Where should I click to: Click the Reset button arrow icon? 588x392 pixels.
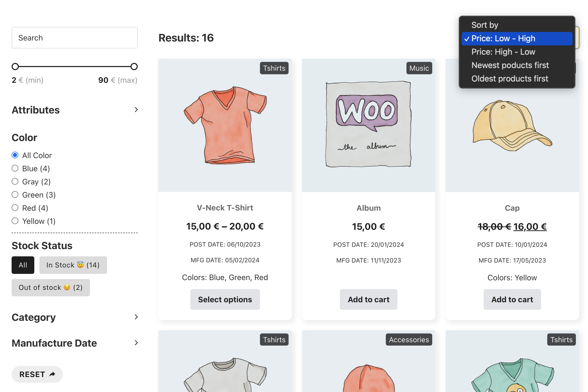tap(52, 374)
